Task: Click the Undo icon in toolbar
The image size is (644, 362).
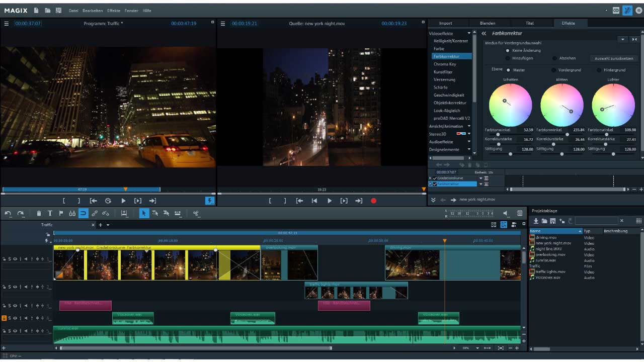Action: coord(8,213)
